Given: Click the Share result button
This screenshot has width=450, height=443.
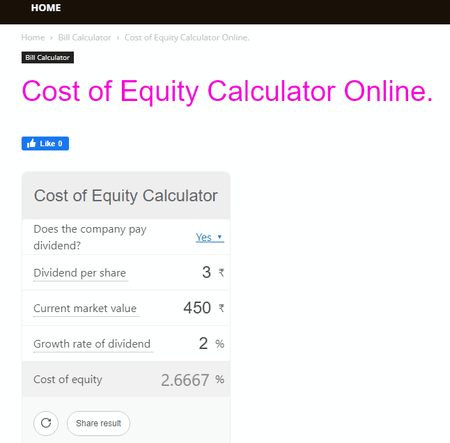Looking at the screenshot, I should click(x=98, y=423).
